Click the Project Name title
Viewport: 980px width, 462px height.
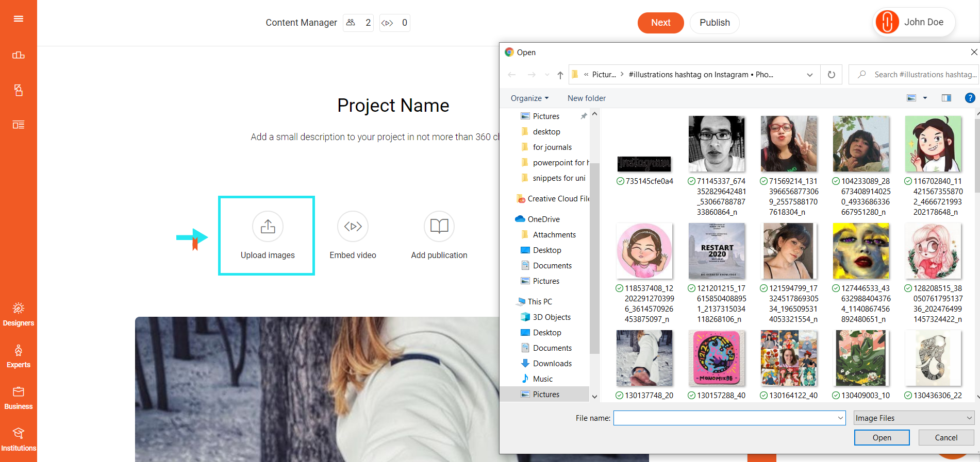[x=393, y=106]
